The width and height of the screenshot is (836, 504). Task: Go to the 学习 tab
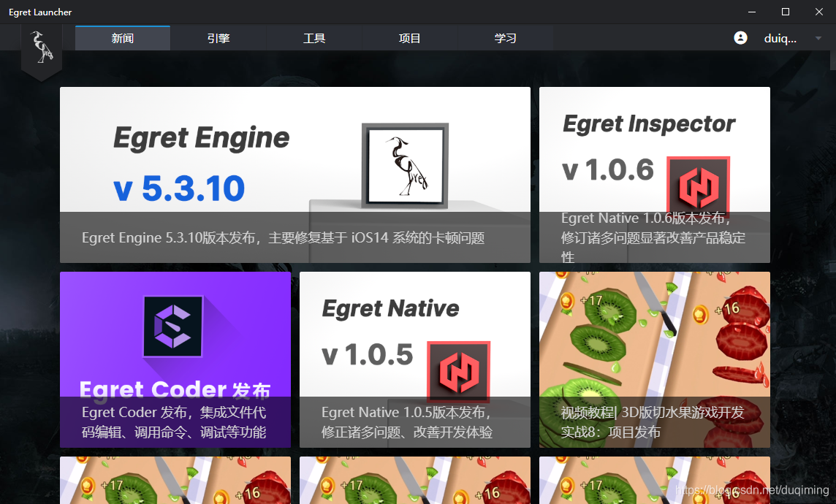pyautogui.click(x=505, y=38)
